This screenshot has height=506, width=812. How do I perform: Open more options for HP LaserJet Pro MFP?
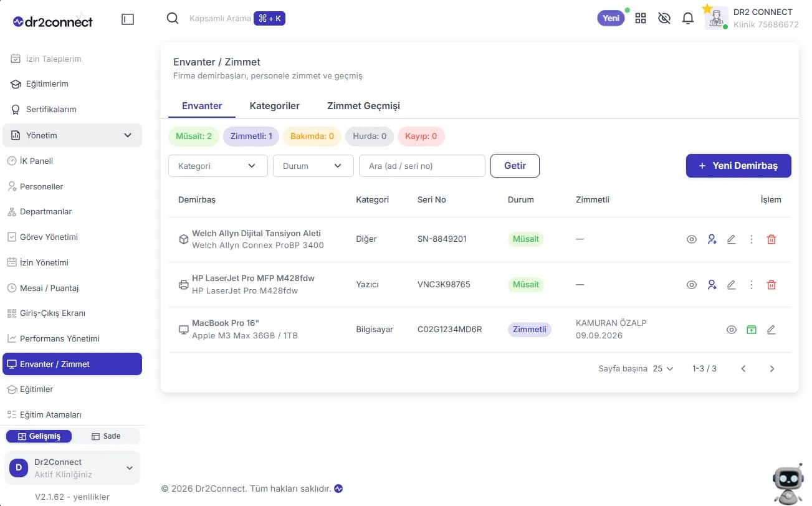click(x=752, y=285)
